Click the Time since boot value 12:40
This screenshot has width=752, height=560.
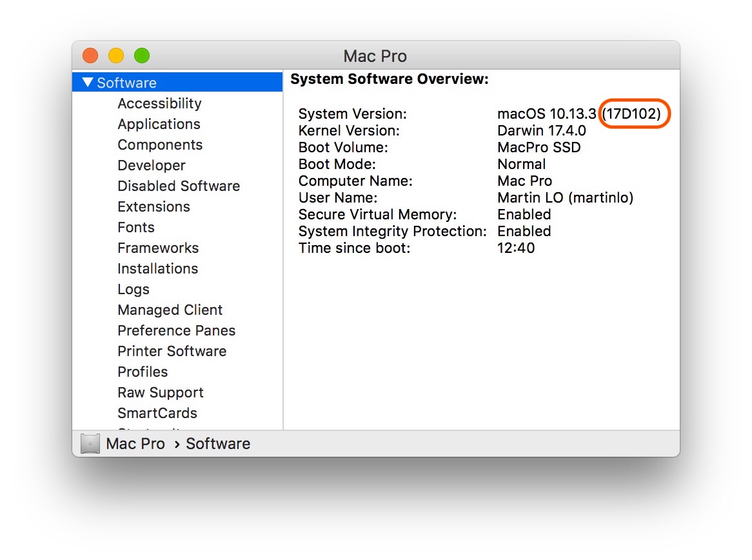516,248
